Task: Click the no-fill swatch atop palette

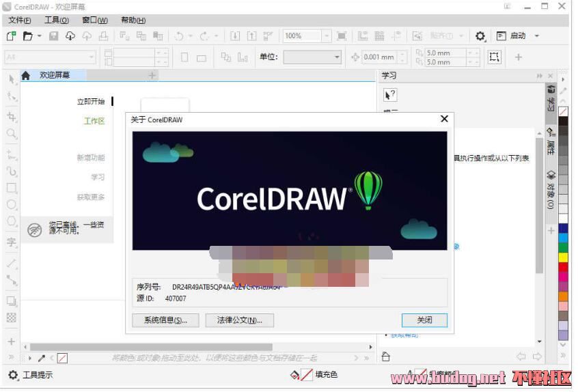Action: (x=563, y=111)
